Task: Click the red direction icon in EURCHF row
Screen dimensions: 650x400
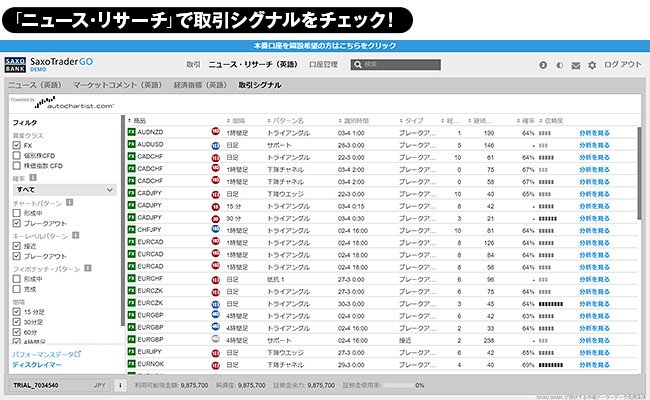Action: [215, 280]
